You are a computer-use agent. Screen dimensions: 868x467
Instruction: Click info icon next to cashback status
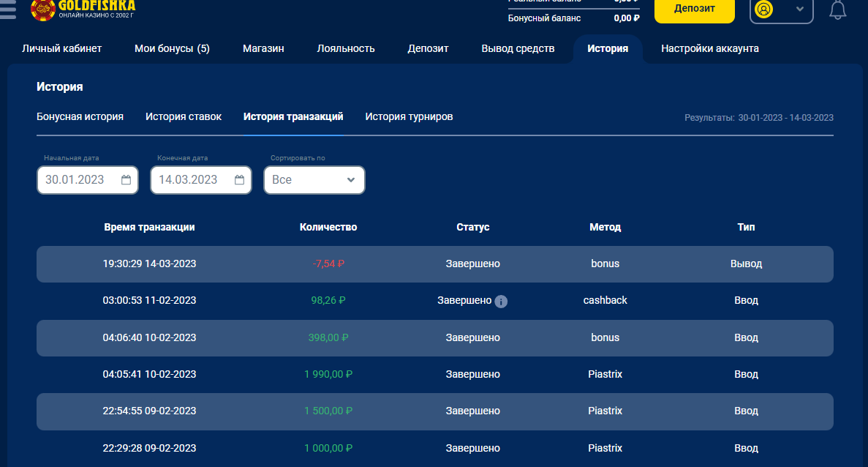coord(501,302)
